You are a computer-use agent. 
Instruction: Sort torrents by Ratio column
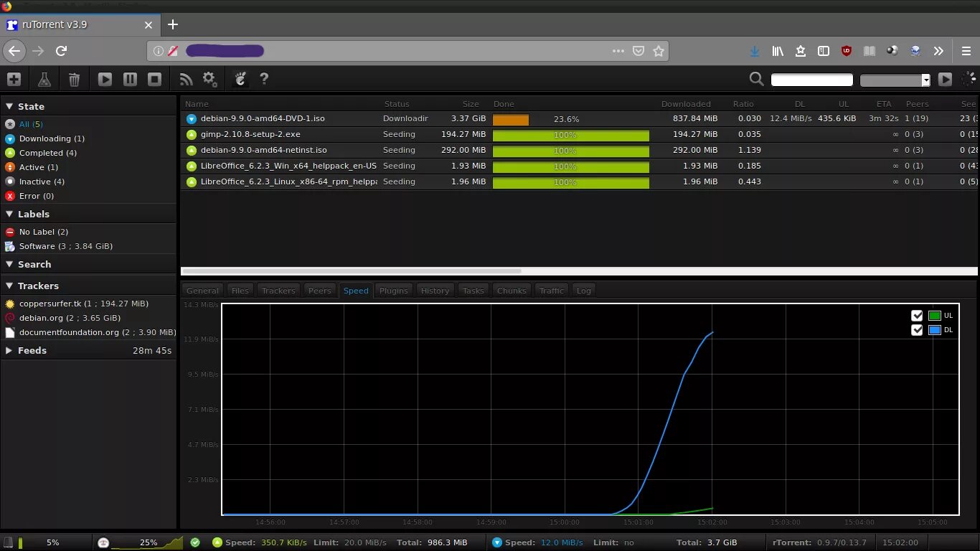coord(743,104)
